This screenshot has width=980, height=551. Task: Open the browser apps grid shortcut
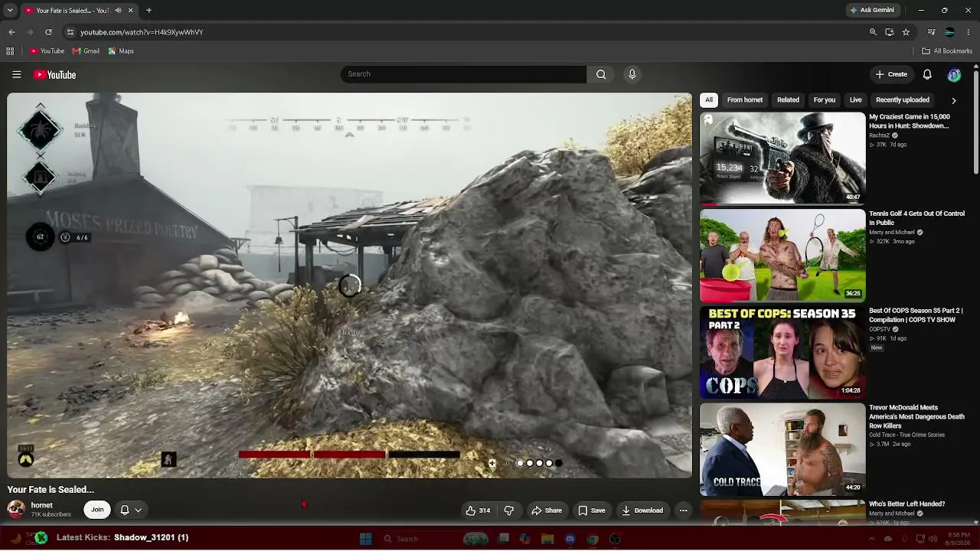click(x=10, y=51)
